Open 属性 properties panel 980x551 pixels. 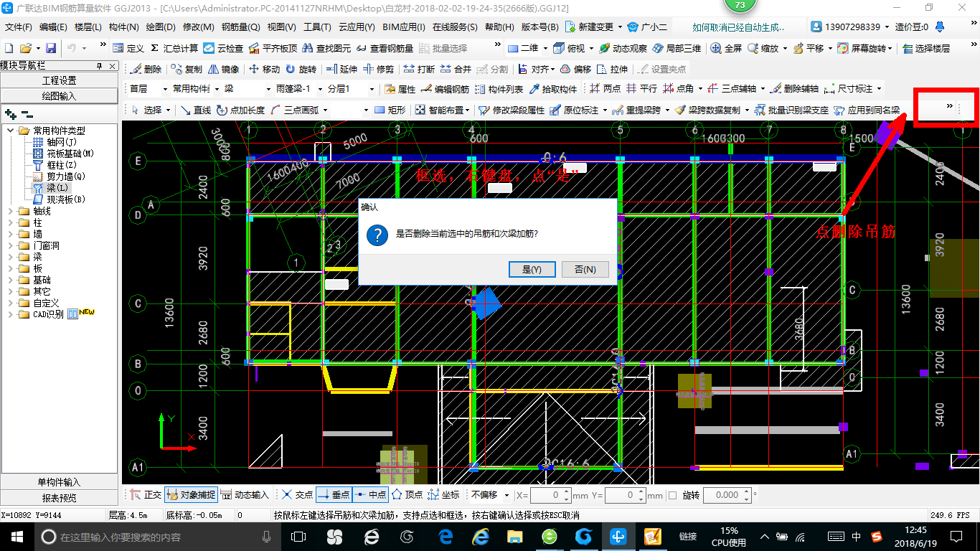pyautogui.click(x=400, y=89)
